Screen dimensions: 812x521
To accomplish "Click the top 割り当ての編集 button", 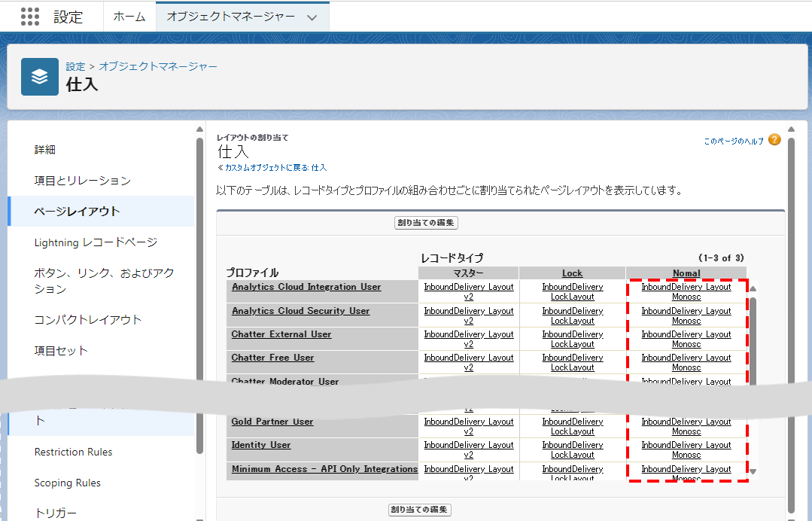I will [426, 223].
